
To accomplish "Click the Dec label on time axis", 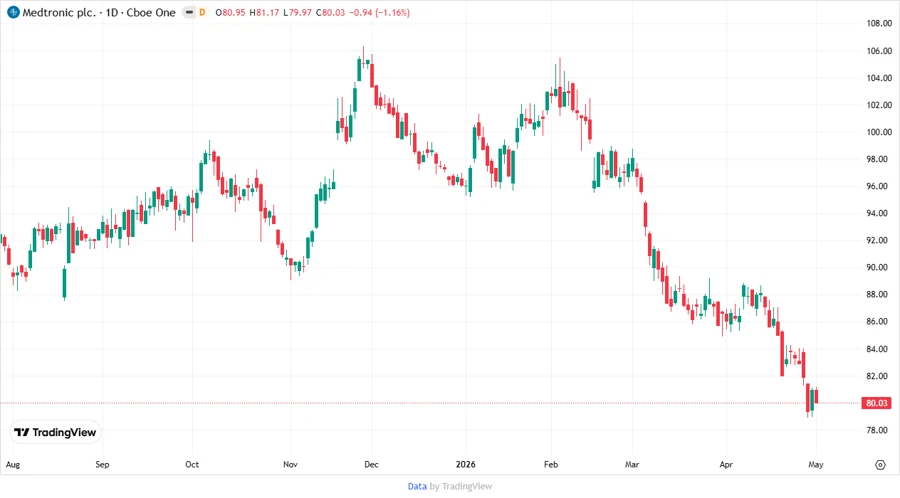I will tap(371, 465).
